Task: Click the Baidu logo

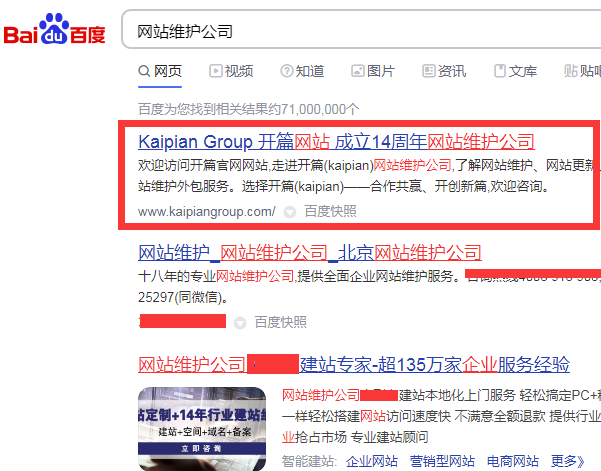Action: (x=54, y=30)
